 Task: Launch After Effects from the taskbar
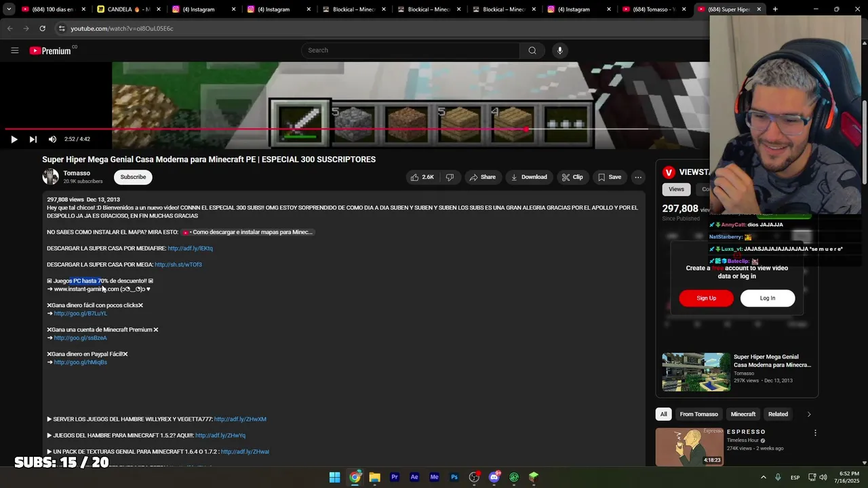tap(414, 477)
